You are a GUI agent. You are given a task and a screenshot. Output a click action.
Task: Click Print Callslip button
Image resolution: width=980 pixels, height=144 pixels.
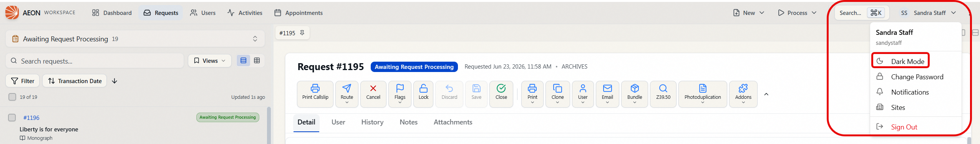coord(315,94)
